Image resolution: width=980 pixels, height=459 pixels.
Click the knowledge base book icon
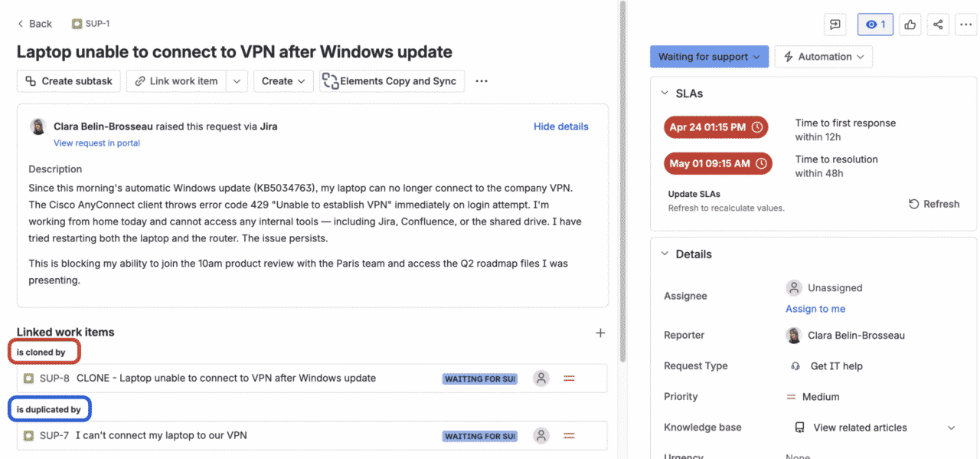pyautogui.click(x=799, y=428)
